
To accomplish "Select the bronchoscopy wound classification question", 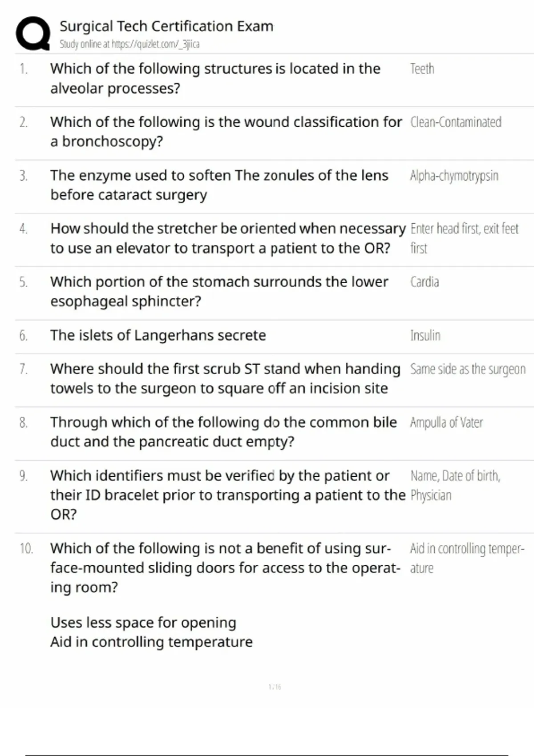I will click(226, 132).
